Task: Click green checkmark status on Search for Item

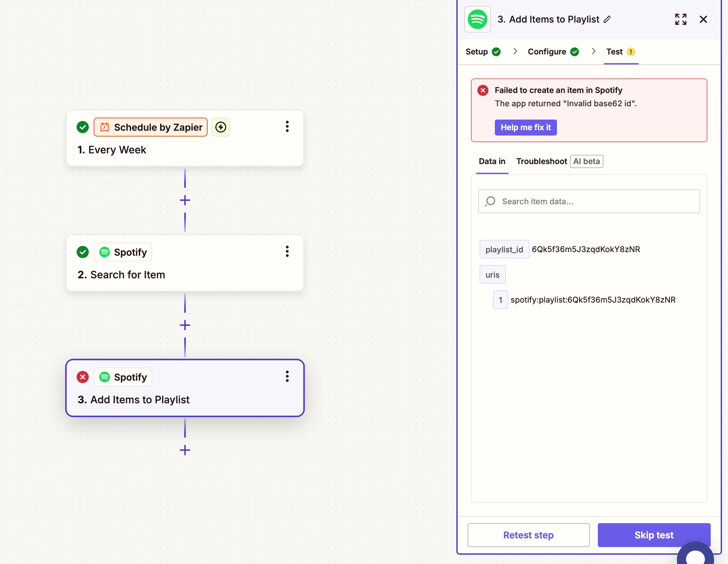Action: coord(83,252)
